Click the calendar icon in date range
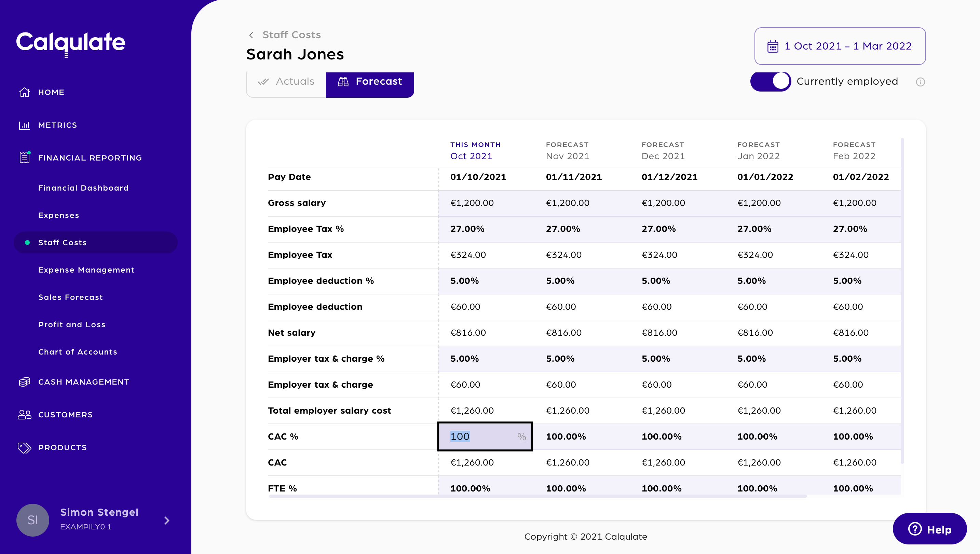The width and height of the screenshot is (980, 554). coord(773,46)
